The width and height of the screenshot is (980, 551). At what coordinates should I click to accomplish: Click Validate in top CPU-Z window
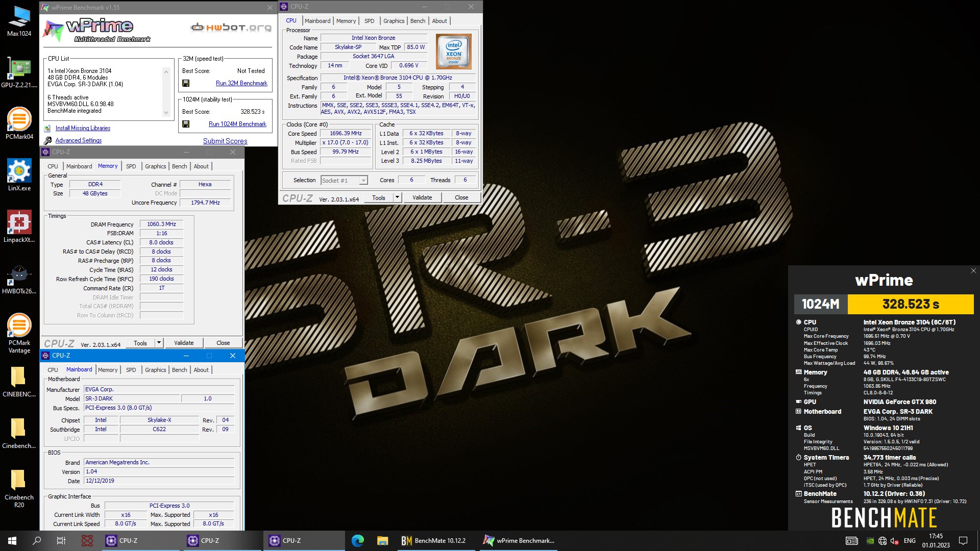click(422, 197)
